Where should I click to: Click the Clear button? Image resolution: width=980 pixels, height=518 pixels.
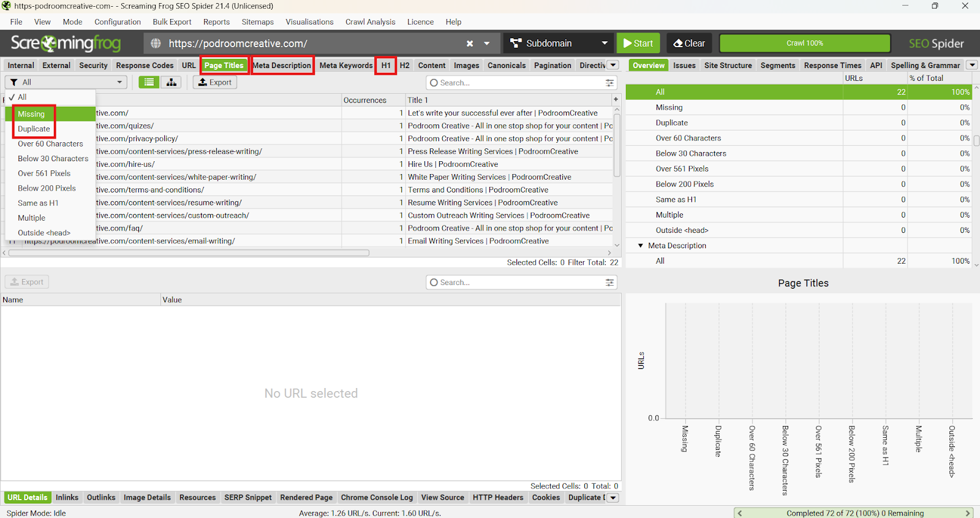[689, 44]
